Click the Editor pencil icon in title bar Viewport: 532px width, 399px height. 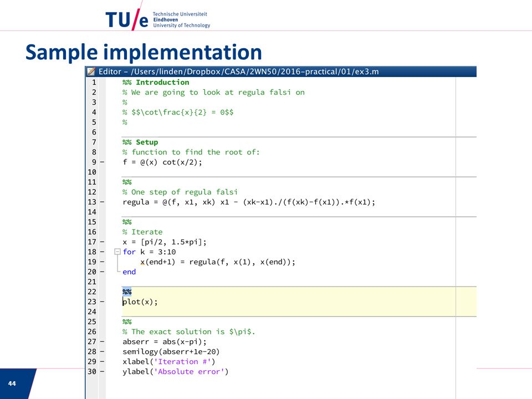91,71
